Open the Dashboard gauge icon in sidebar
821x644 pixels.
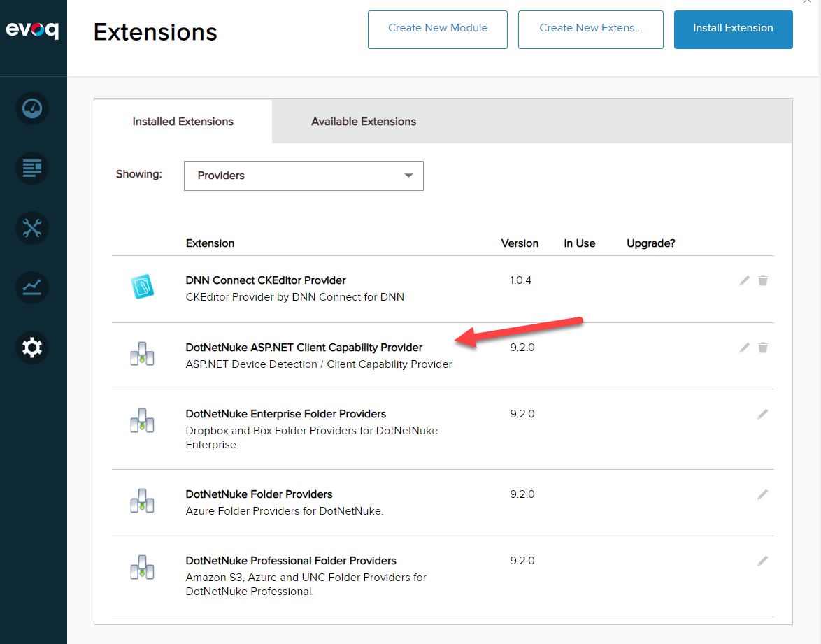point(32,108)
